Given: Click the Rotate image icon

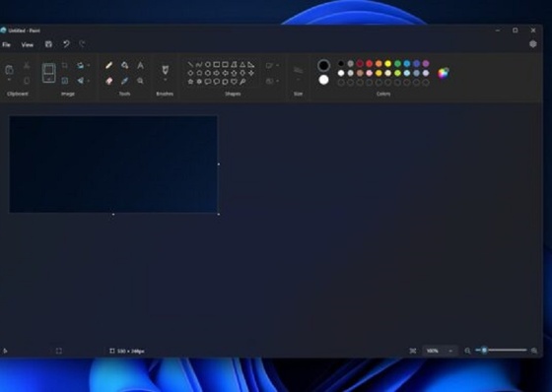Looking at the screenshot, I should point(81,65).
